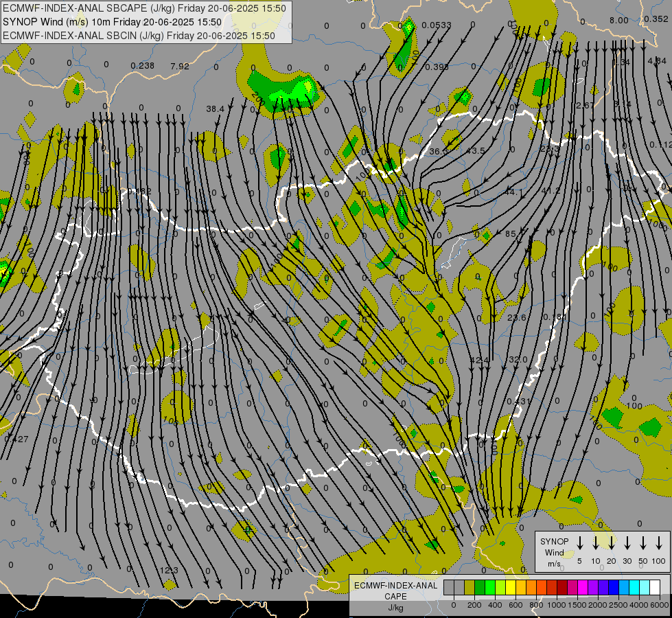
Task: Click the 0.0533 value on the map
Action: pyautogui.click(x=437, y=25)
